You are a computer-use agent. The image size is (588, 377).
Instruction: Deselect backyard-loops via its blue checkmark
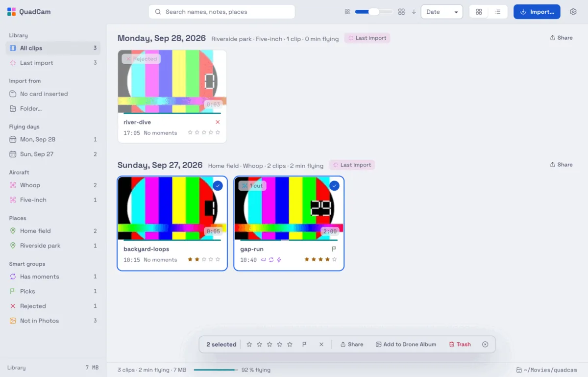coord(218,186)
